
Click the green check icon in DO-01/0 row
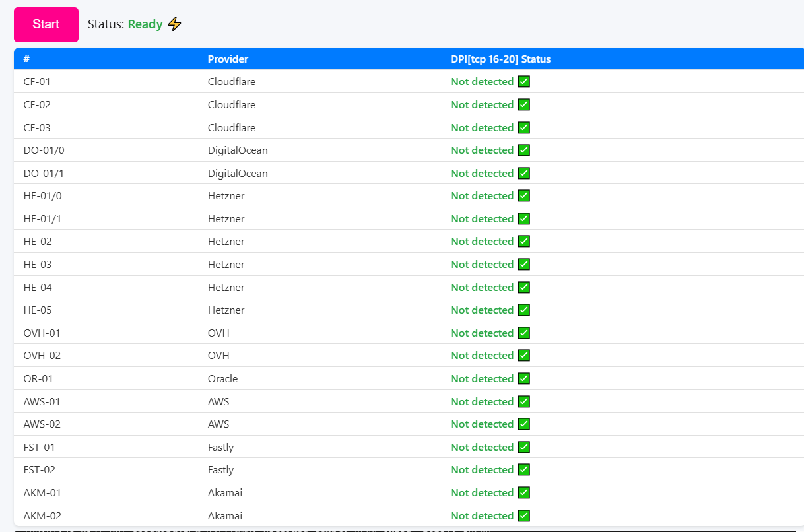point(524,150)
